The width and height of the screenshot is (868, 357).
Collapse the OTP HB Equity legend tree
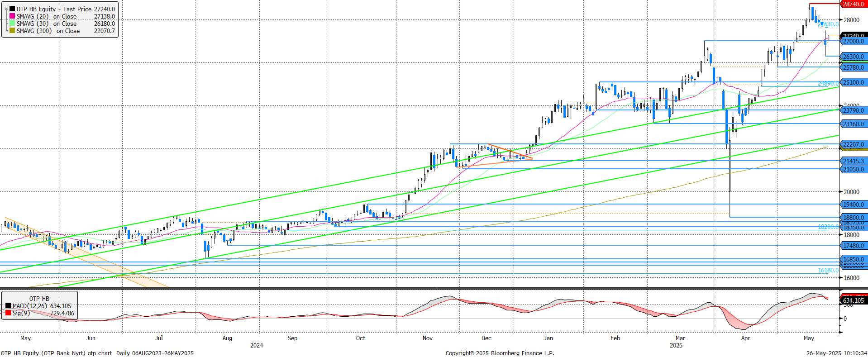pos(6,9)
